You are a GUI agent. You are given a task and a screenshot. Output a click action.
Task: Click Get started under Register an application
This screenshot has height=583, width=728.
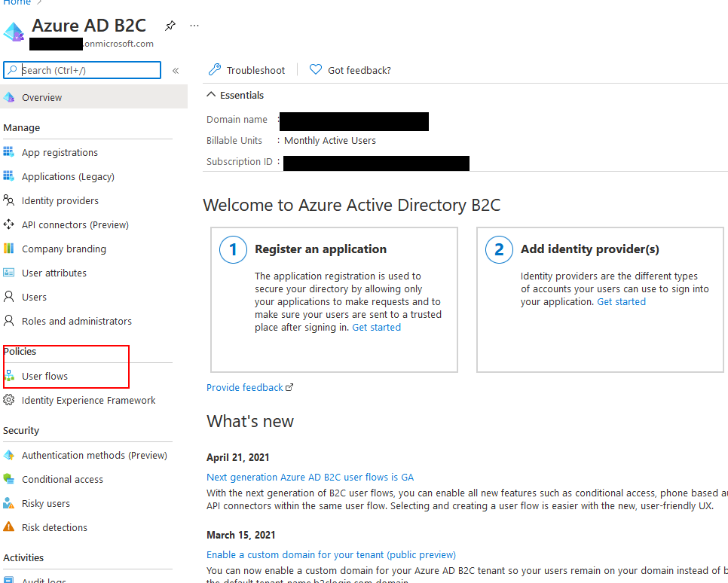(x=376, y=328)
